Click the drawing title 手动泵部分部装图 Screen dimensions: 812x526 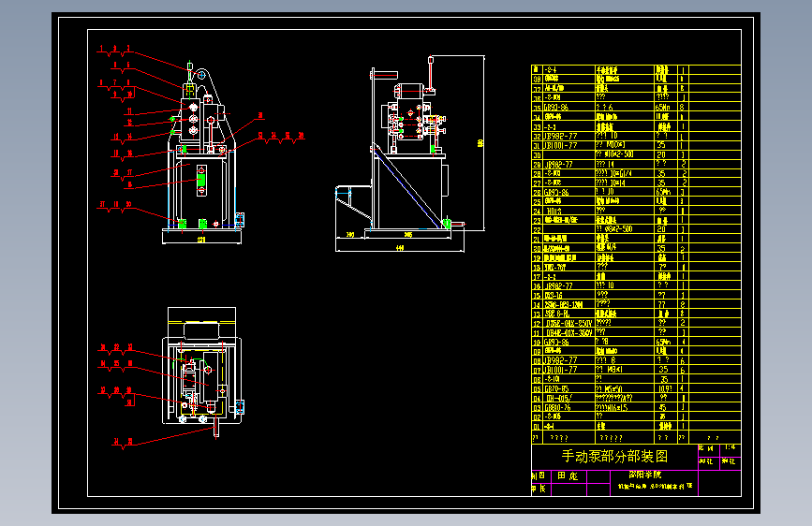coord(614,456)
